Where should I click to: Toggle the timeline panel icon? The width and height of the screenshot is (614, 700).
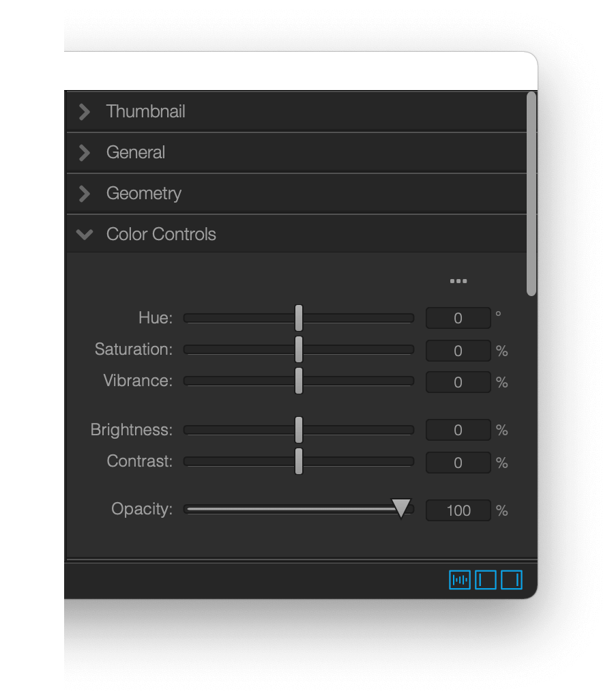coord(460,579)
